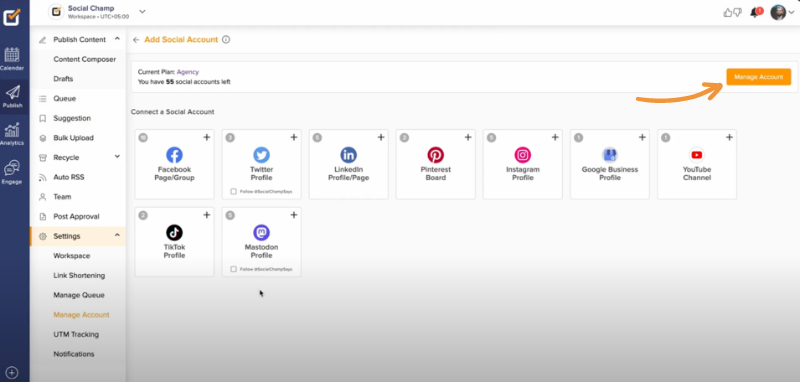Click Publish Content pencil icon
The height and width of the screenshot is (382, 800).
click(x=43, y=40)
